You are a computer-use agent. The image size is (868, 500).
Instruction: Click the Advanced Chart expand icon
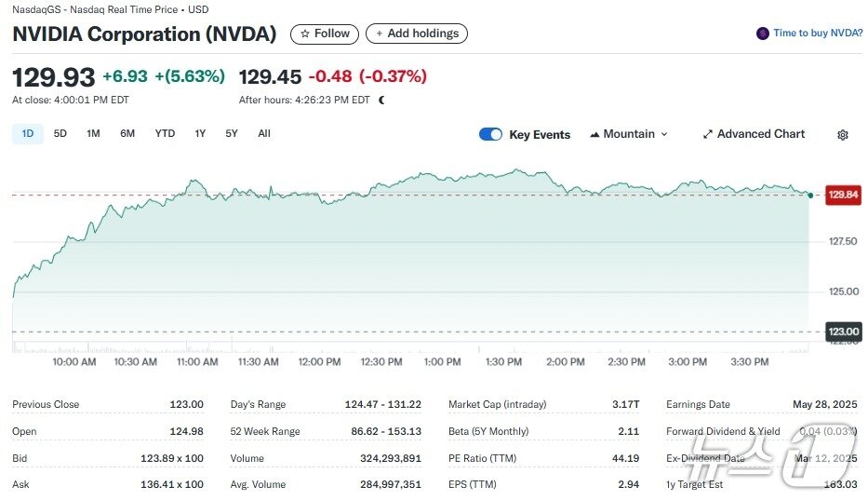[x=707, y=134]
